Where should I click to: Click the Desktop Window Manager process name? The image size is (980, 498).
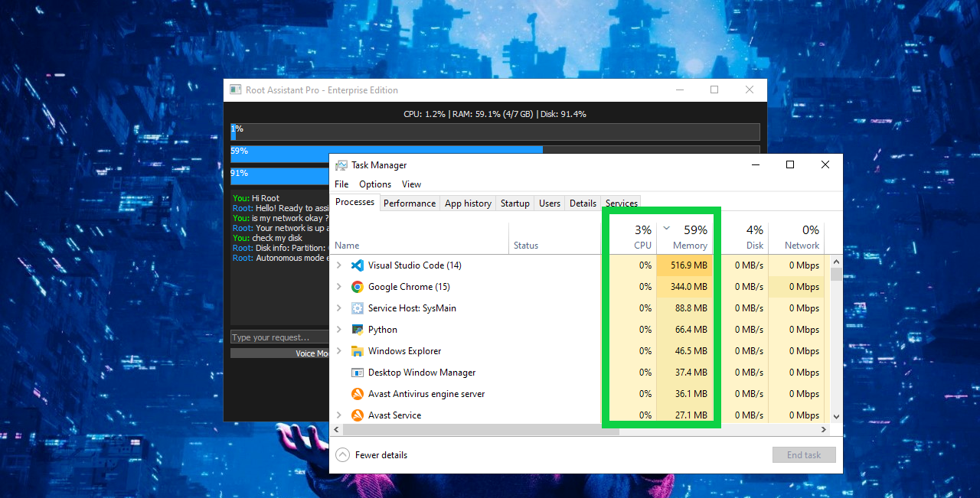point(422,373)
